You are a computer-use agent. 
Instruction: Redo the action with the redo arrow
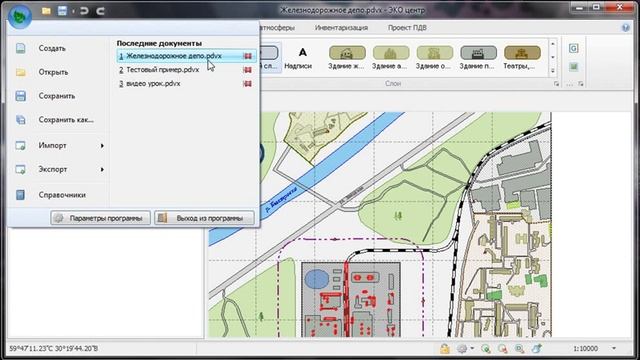coord(100,11)
